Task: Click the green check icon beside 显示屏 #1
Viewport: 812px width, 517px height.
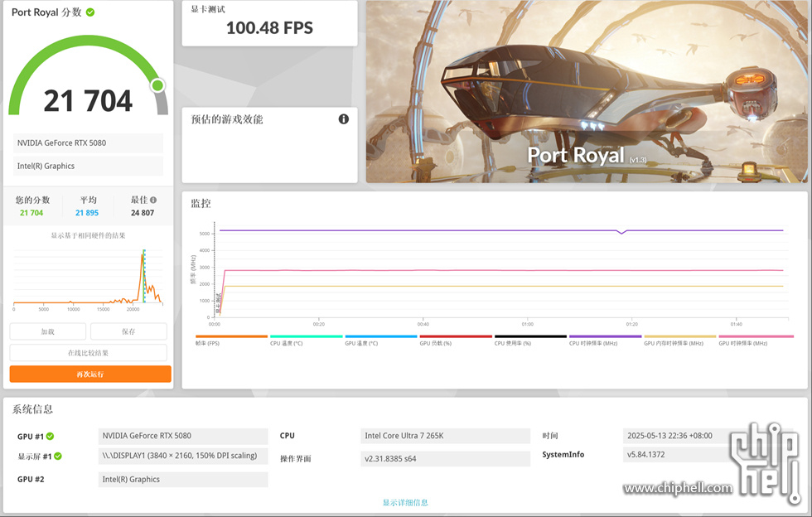Action: pyautogui.click(x=58, y=457)
